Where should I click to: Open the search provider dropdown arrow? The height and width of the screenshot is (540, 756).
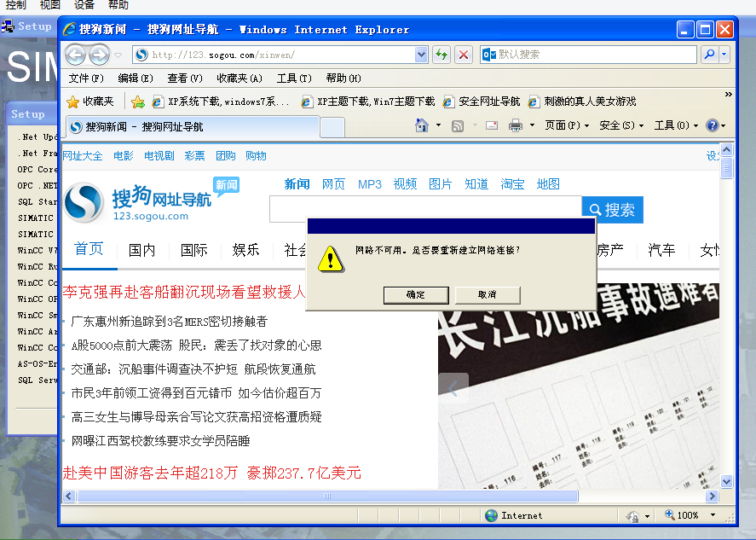tap(724, 55)
